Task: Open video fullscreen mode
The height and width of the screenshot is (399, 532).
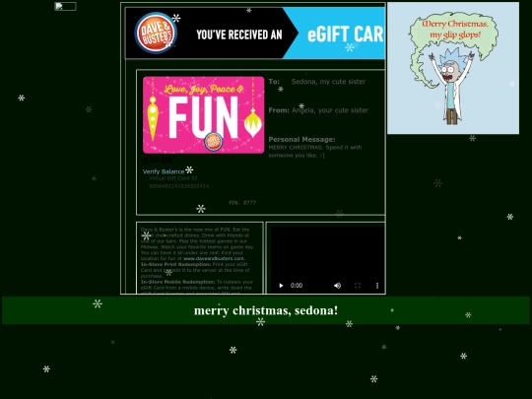Action: click(358, 286)
